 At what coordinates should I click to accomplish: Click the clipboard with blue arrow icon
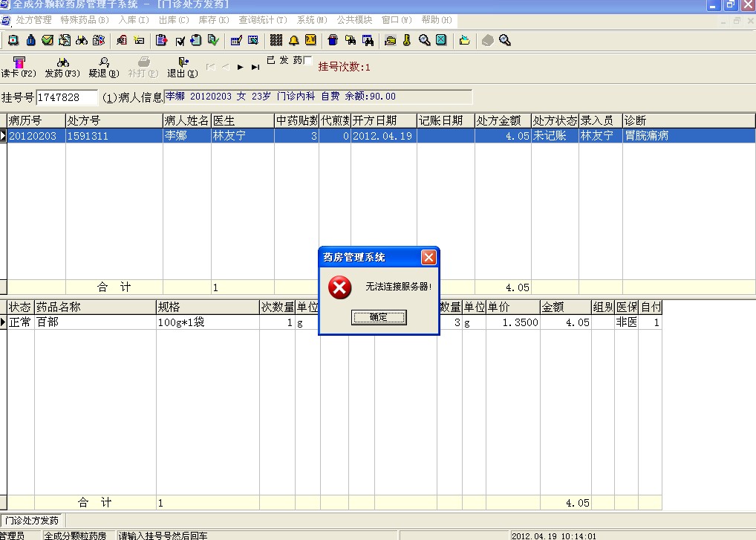196,41
